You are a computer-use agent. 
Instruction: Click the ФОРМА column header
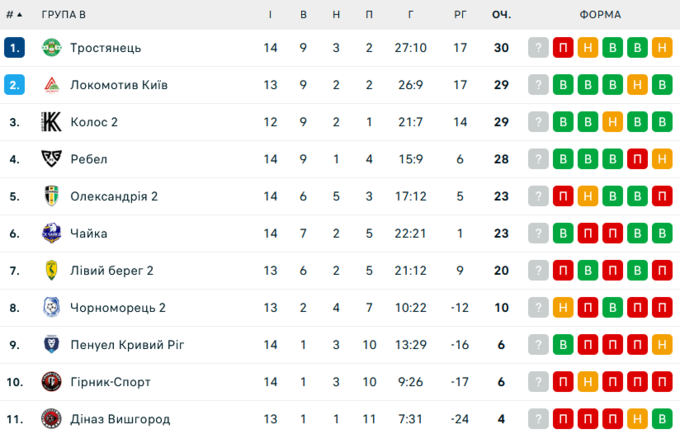pyautogui.click(x=599, y=15)
